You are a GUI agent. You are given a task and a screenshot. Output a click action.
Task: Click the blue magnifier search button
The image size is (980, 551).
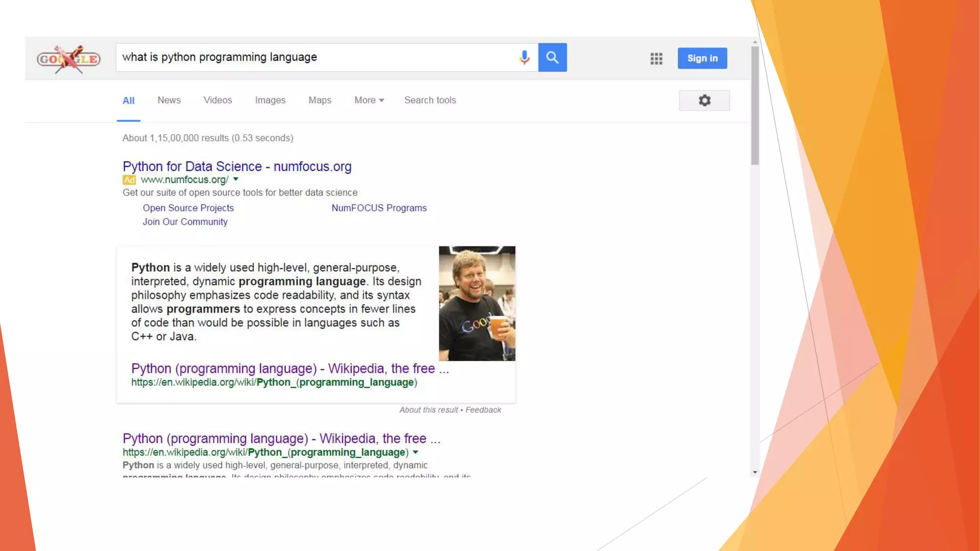click(x=552, y=57)
